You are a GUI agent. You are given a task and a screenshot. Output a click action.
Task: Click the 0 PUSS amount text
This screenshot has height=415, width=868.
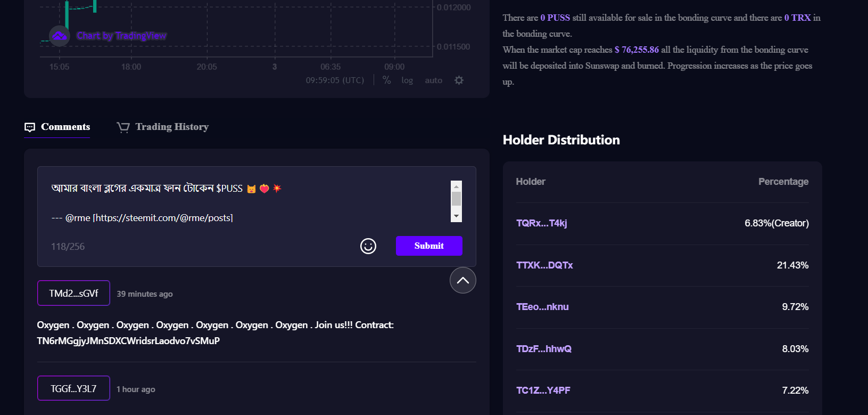555,18
